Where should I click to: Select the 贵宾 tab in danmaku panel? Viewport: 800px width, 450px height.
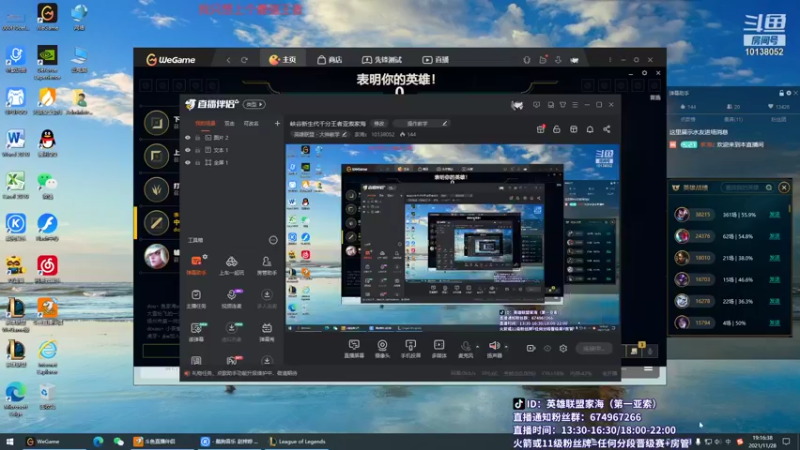tap(733, 119)
